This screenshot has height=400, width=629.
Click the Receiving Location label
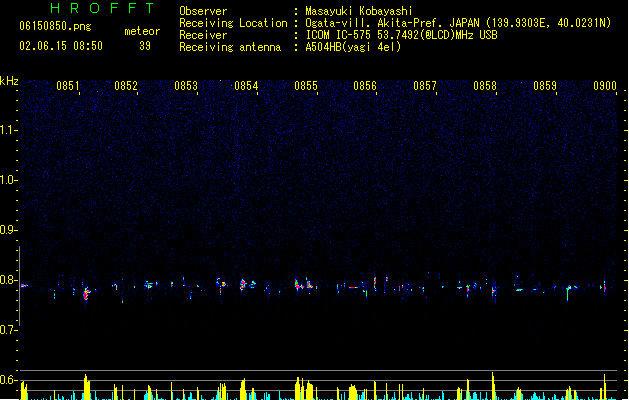coord(233,23)
